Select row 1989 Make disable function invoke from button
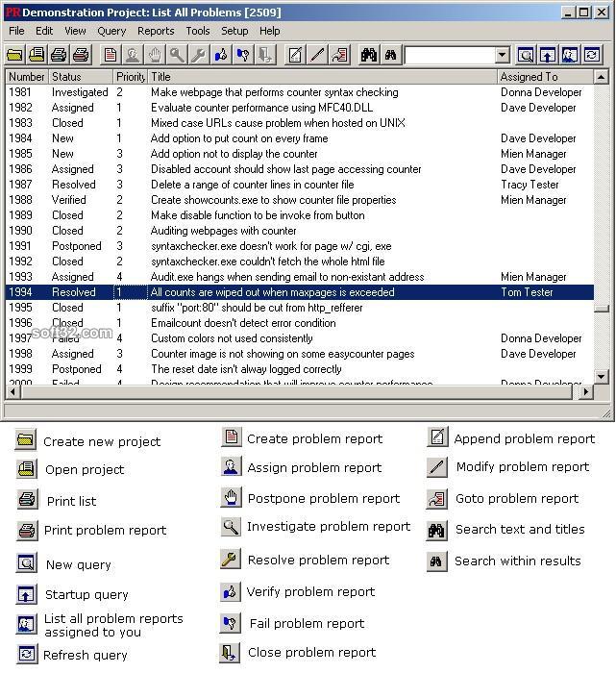This screenshot has height=673, width=616. click(x=300, y=215)
